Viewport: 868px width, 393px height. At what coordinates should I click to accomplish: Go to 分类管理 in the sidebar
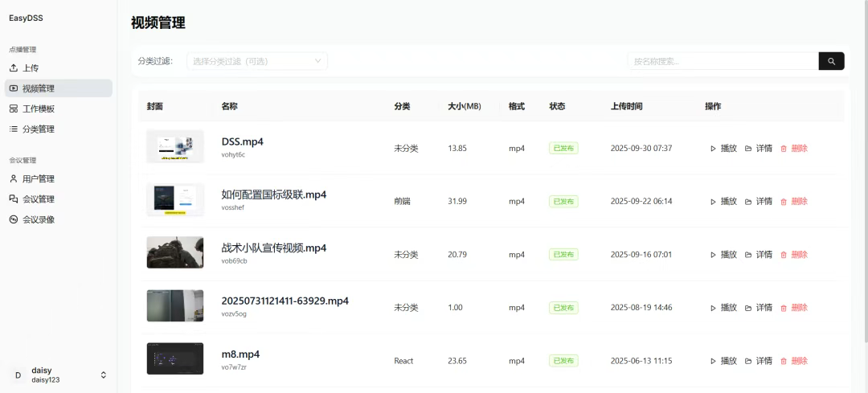[x=58, y=129]
